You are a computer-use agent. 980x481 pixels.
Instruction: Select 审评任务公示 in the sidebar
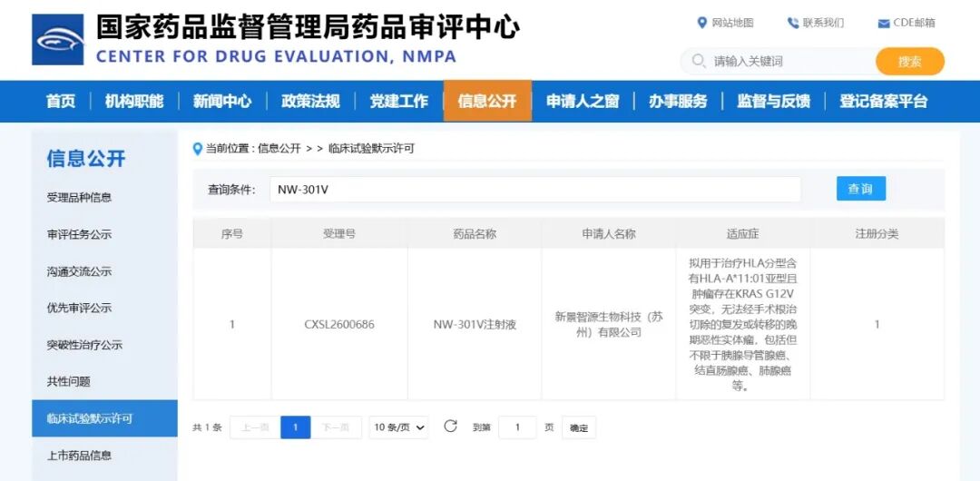click(79, 234)
